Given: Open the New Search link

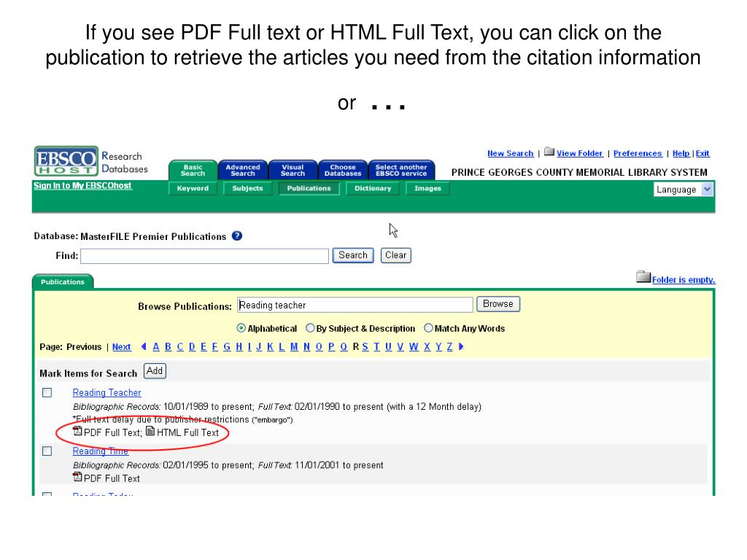Looking at the screenshot, I should tap(510, 153).
